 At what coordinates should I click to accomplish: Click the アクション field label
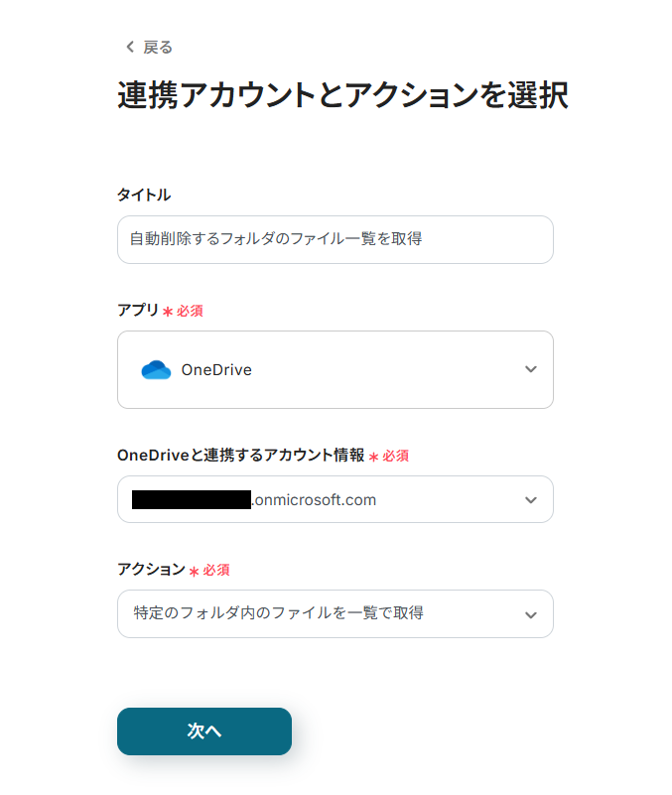coord(151,569)
